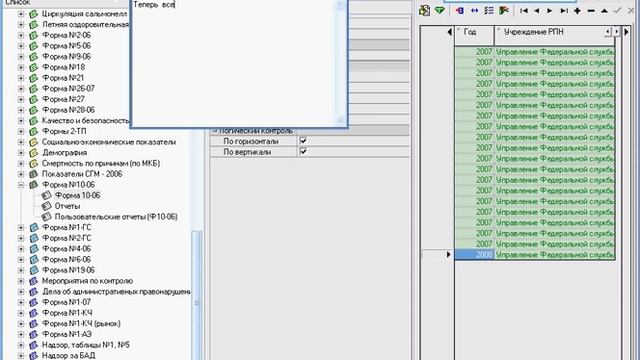The image size is (640, 360).
Task: Collapse the Логический контроль section
Action: point(215,131)
